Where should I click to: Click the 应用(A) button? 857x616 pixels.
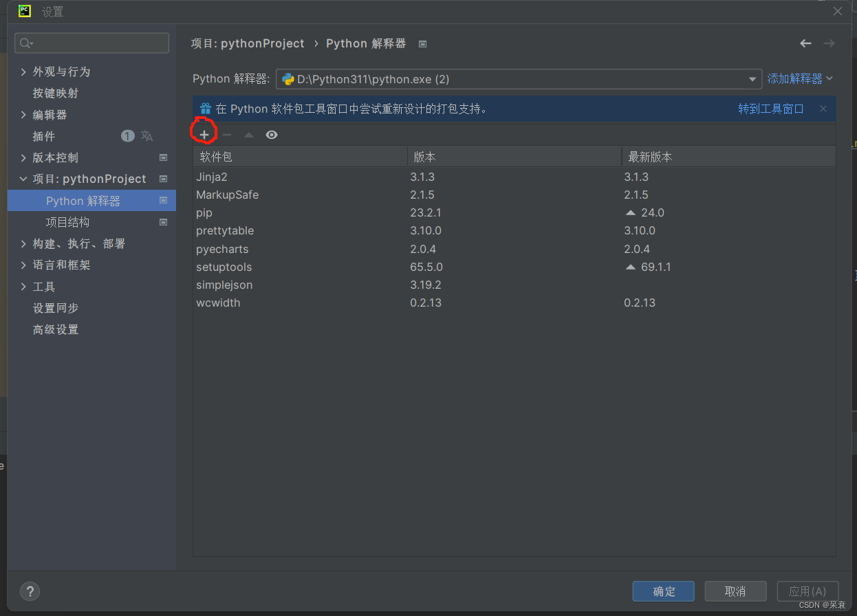click(807, 591)
